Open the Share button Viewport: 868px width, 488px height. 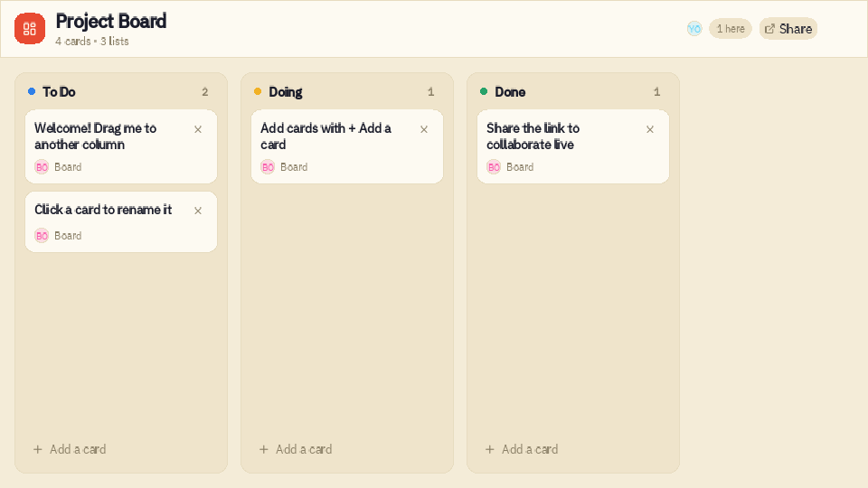point(788,29)
